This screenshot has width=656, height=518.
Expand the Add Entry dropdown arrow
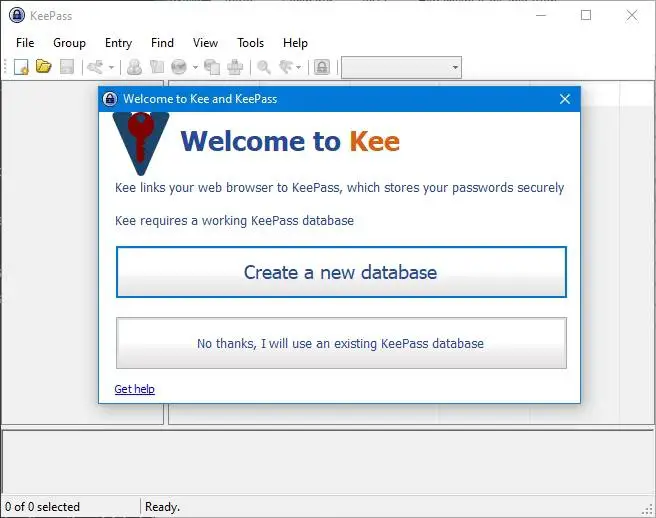tap(111, 67)
